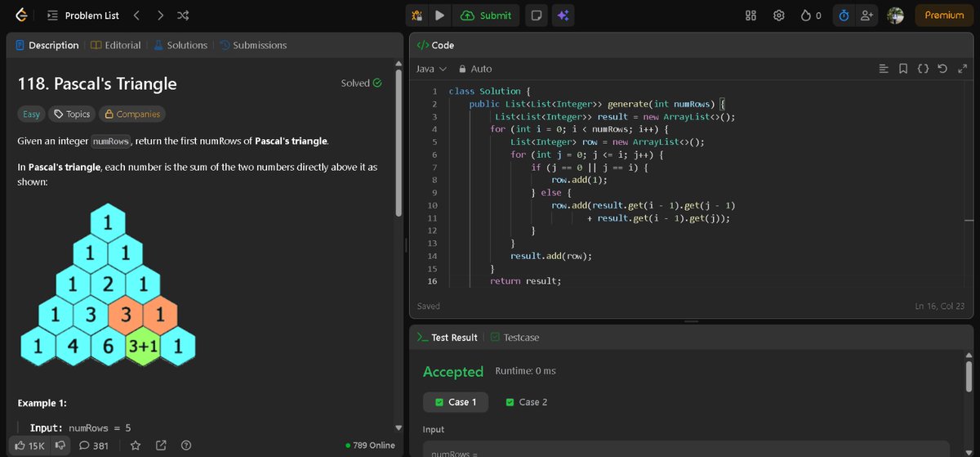The image size is (980, 457).
Task: Select Case 2 result
Action: coord(526,401)
